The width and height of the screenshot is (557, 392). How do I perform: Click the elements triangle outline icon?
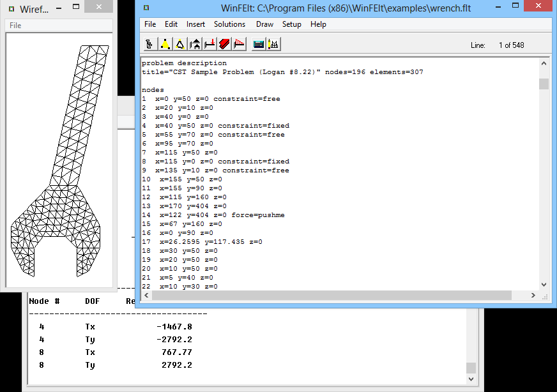[x=180, y=44]
